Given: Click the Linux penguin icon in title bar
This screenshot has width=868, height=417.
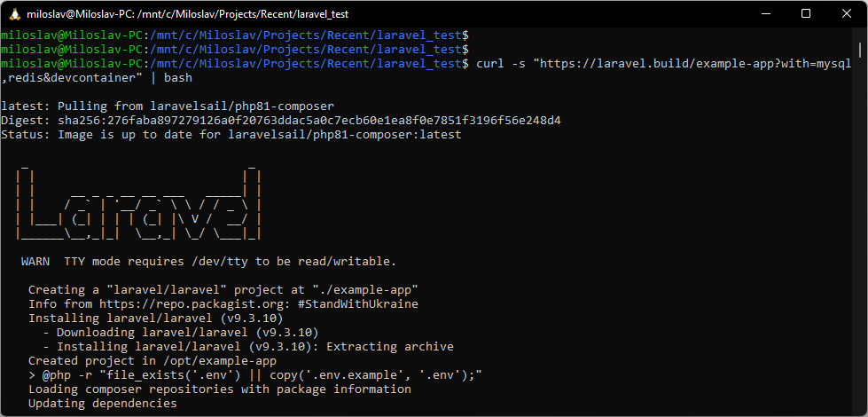Looking at the screenshot, I should 15,14.
